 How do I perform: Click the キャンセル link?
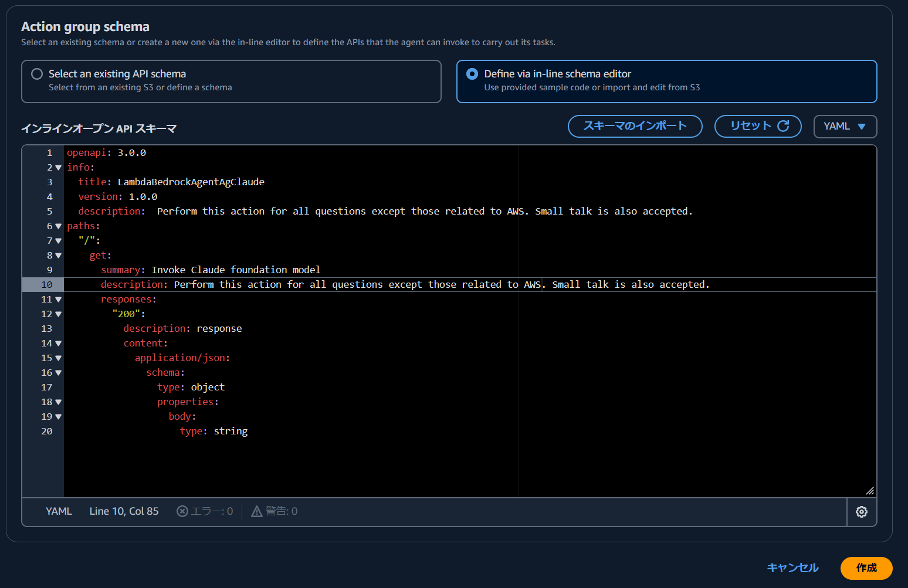coord(792,567)
